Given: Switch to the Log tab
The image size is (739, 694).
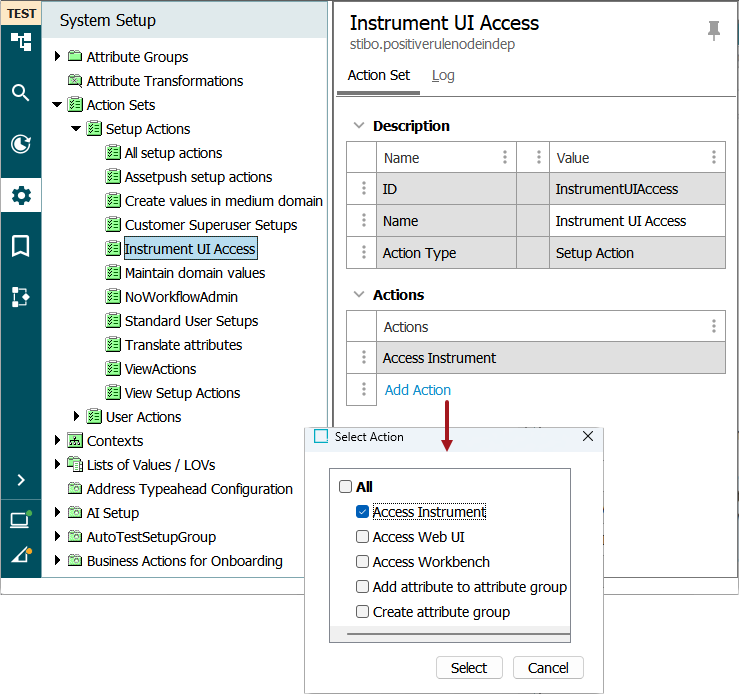Looking at the screenshot, I should click(443, 76).
